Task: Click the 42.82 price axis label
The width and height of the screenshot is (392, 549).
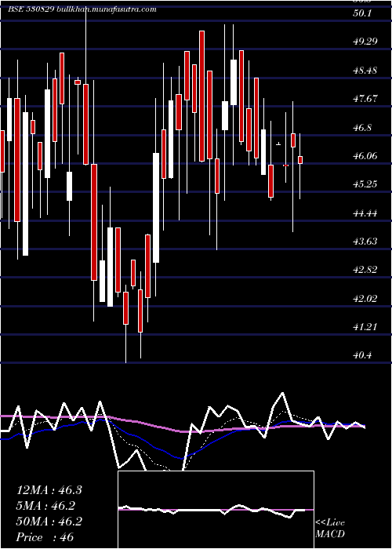Action: [365, 270]
